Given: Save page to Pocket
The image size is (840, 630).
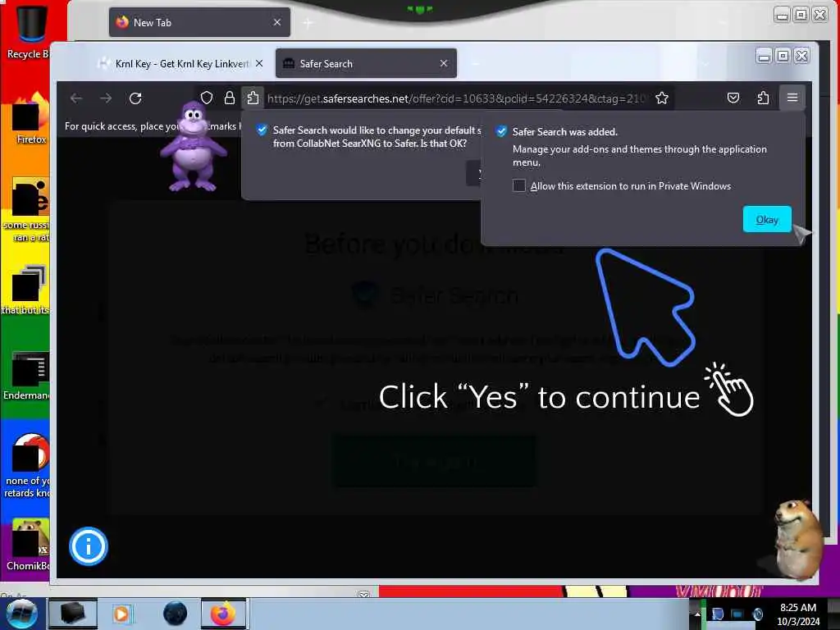Looking at the screenshot, I should 733,98.
